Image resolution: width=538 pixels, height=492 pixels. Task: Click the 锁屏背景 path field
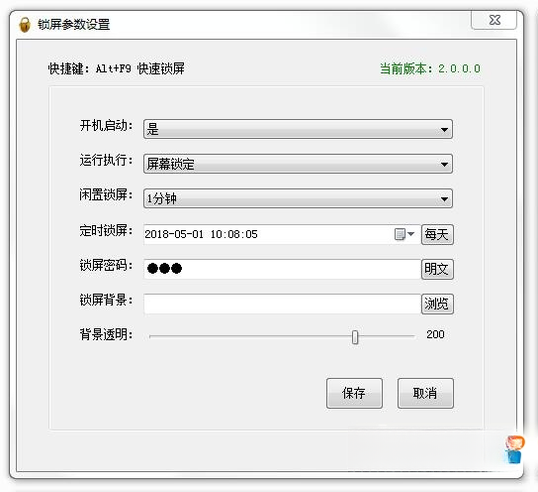(282, 304)
